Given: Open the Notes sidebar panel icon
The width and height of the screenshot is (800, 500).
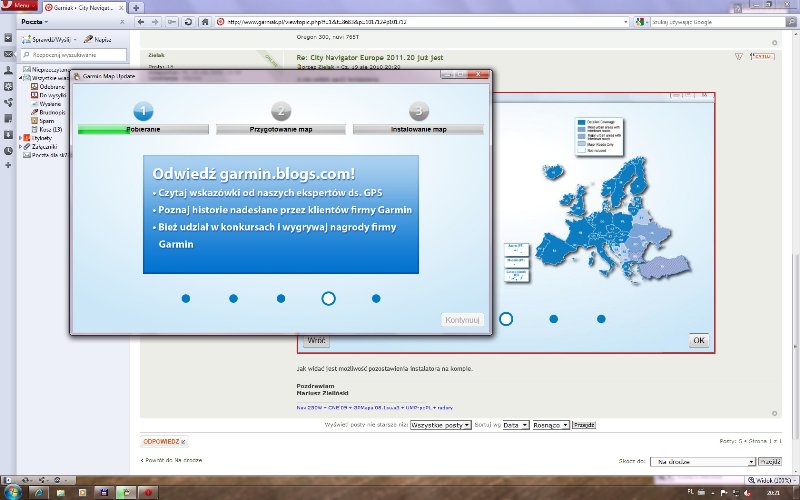Looking at the screenshot, I should 8,118.
